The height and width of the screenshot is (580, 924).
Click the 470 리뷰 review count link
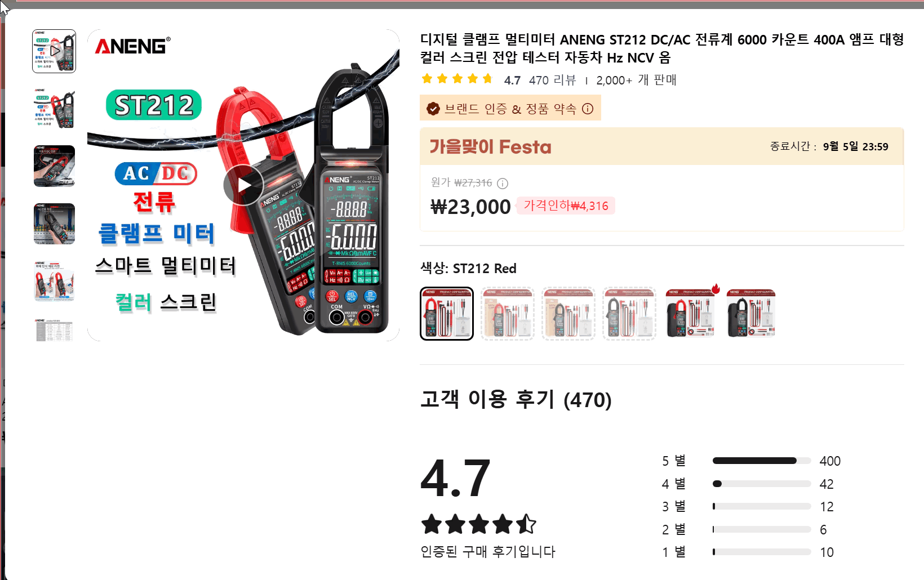tap(552, 80)
